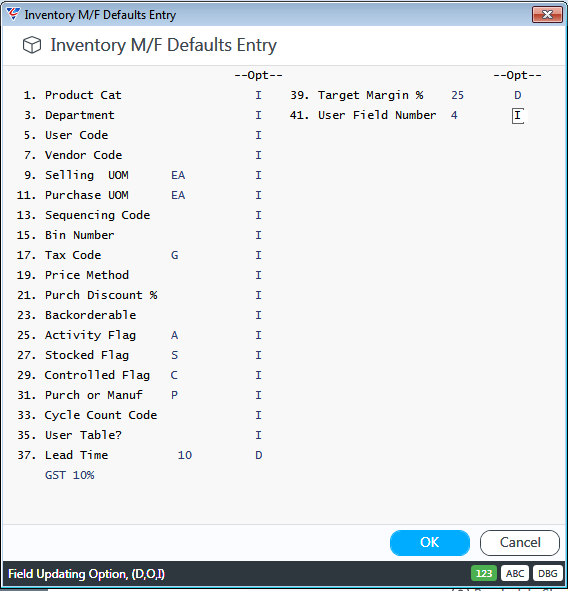Click the inventory cube icon in header
Viewport: 568px width, 591px height.
point(32,45)
